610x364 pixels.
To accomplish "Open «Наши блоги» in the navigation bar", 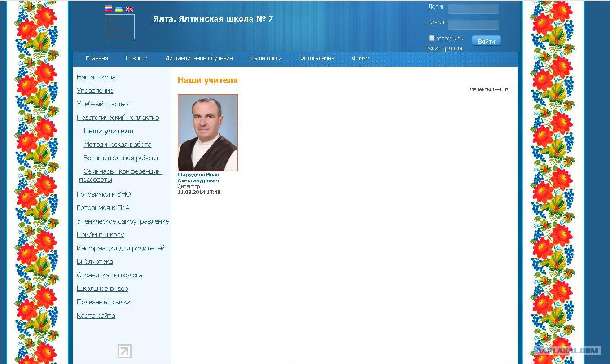I will (x=266, y=58).
